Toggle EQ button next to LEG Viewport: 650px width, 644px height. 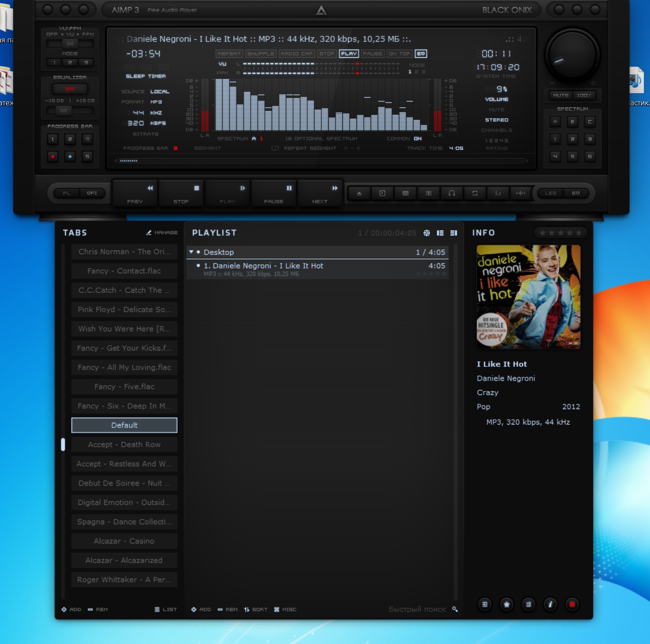[576, 193]
